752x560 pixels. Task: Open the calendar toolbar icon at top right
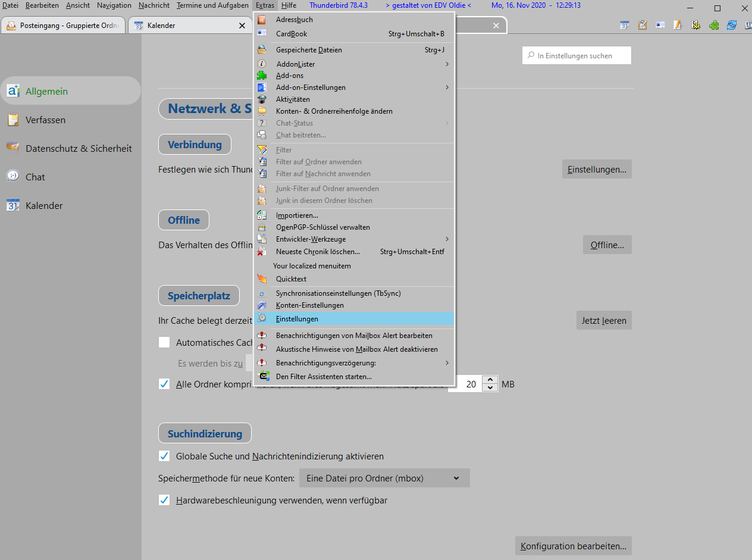[x=624, y=25]
